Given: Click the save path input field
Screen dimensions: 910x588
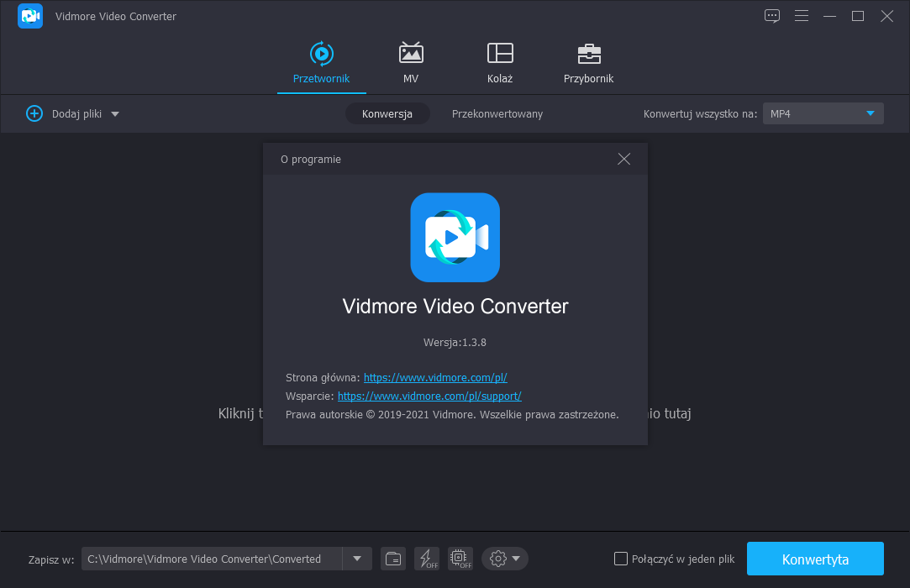Looking at the screenshot, I should pos(212,559).
